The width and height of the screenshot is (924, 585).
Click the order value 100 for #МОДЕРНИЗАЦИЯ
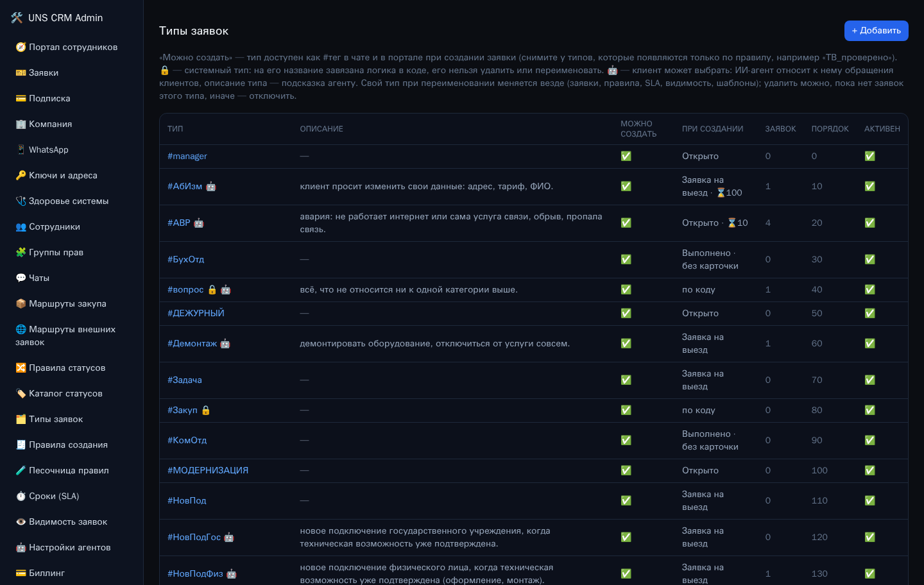(819, 470)
